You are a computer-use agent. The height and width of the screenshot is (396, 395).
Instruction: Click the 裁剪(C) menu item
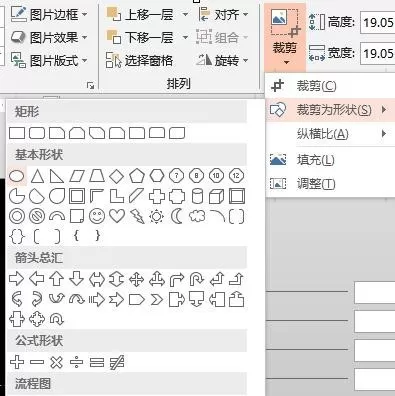330,86
